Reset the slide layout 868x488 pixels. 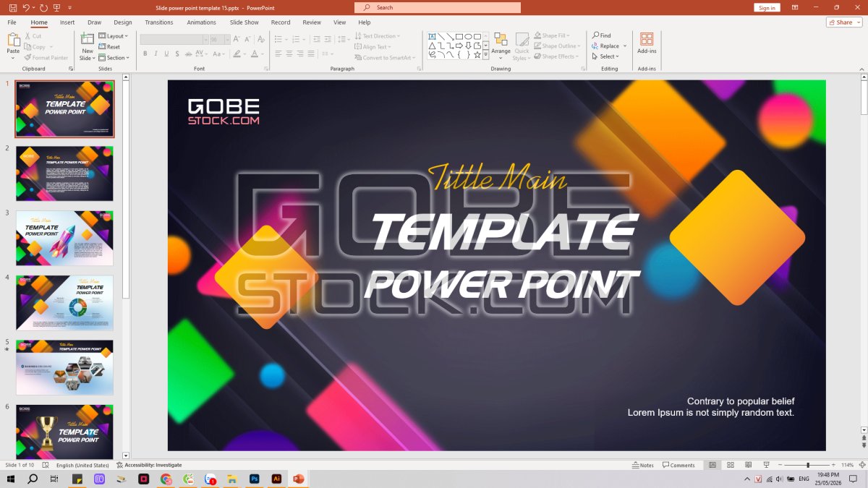[109, 46]
